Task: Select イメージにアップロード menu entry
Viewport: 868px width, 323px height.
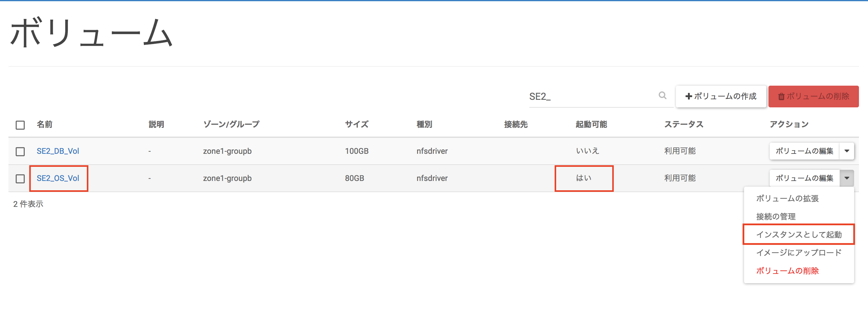Action: click(799, 253)
